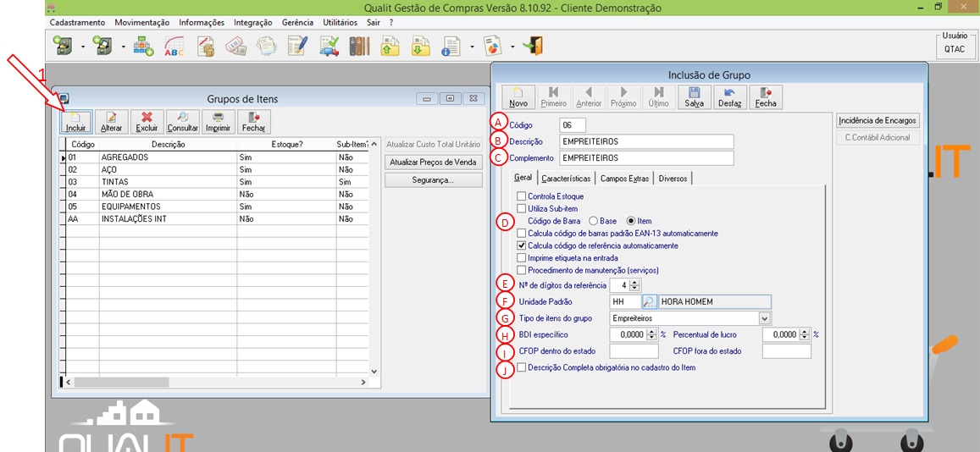Open dropdown arrow beside document info icon
The image size is (980, 452).
[472, 47]
